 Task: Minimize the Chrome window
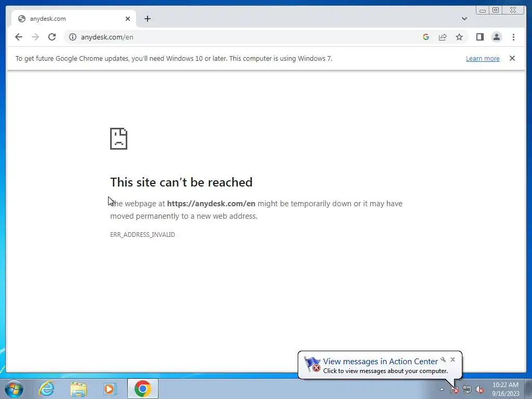[x=483, y=10]
